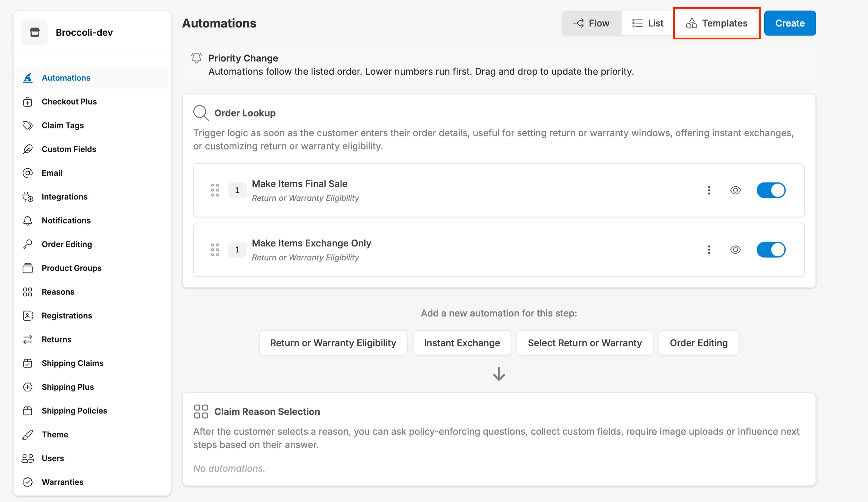Click the Create button

point(789,23)
